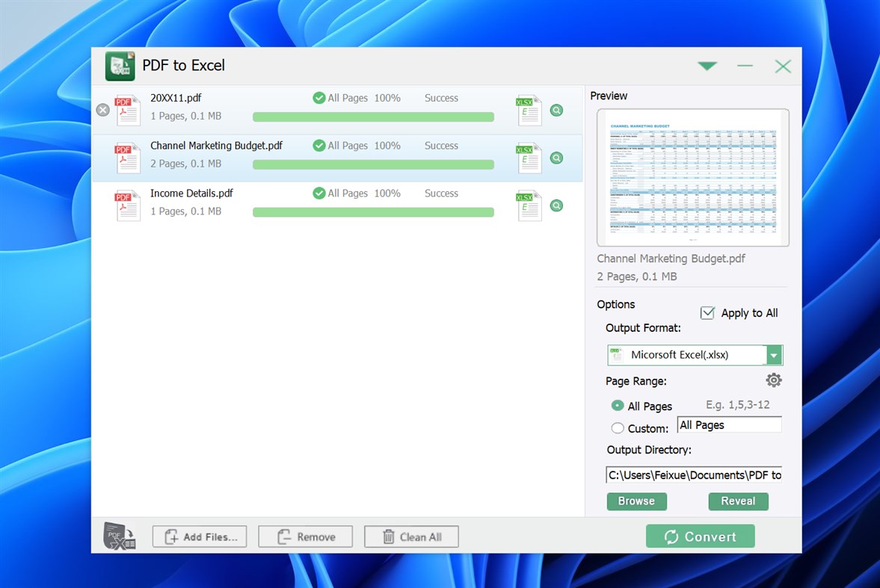The image size is (880, 588).
Task: Open the Page Range settings gear
Action: [x=774, y=380]
